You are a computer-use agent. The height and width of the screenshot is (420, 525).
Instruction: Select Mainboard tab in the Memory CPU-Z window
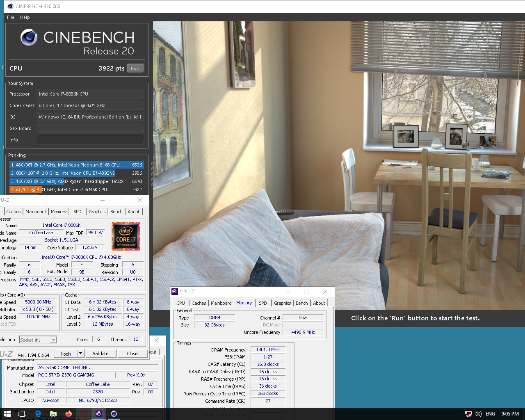(221, 303)
